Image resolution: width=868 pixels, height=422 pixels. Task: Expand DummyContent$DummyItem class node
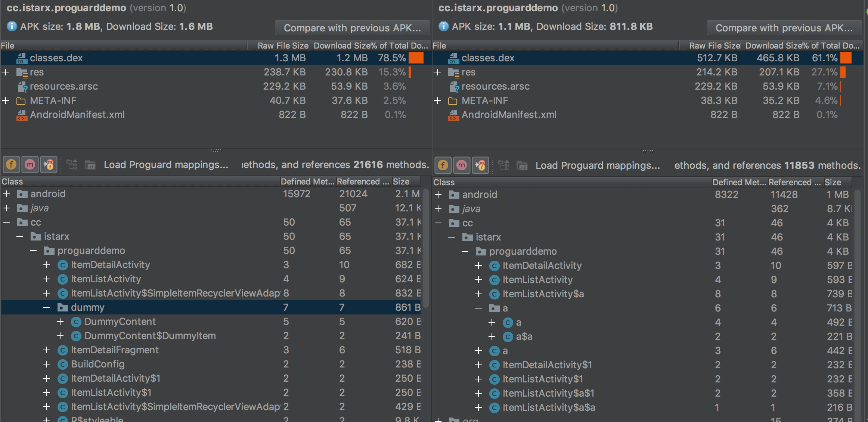60,336
